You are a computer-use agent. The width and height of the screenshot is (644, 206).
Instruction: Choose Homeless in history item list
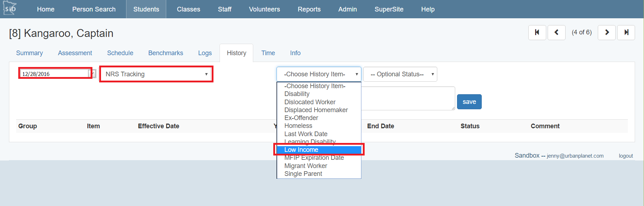tap(298, 126)
